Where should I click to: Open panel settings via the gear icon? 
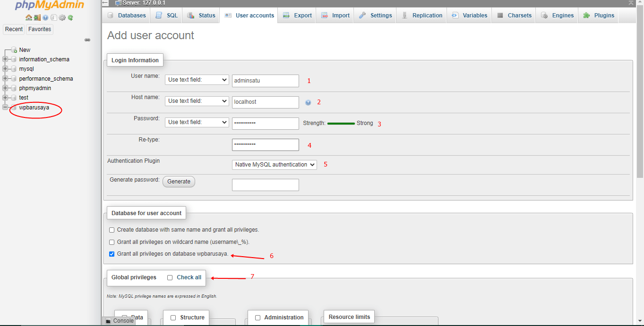pos(62,17)
